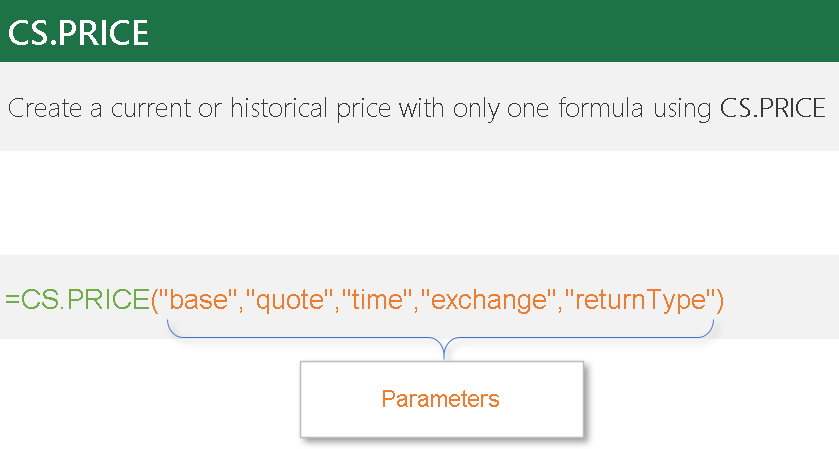839x449 pixels.
Task: Select the "time" parameter in formula
Action: pyautogui.click(x=377, y=299)
